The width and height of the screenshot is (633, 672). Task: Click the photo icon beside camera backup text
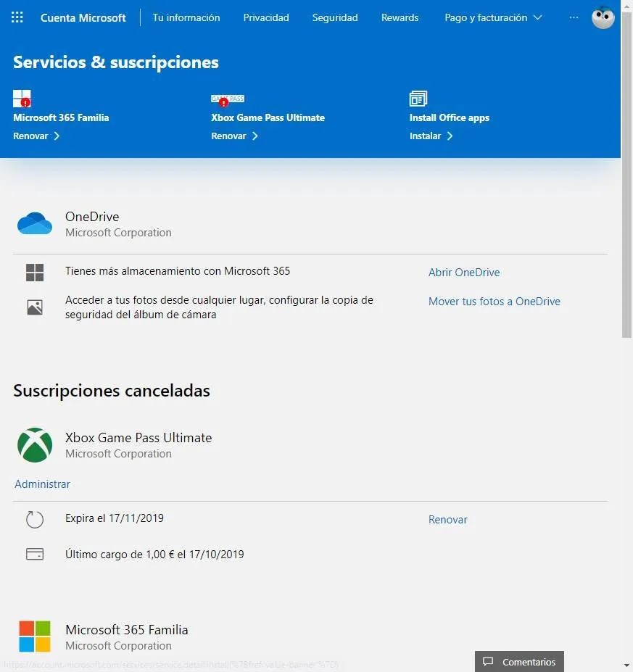click(x=35, y=307)
